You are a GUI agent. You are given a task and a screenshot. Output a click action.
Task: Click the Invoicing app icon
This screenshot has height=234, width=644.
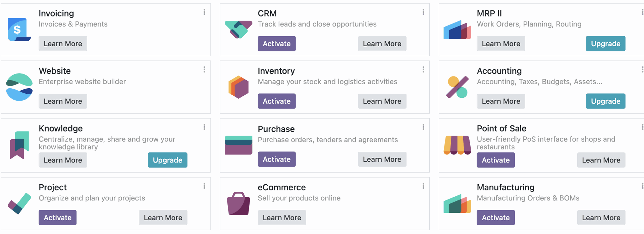point(19,30)
